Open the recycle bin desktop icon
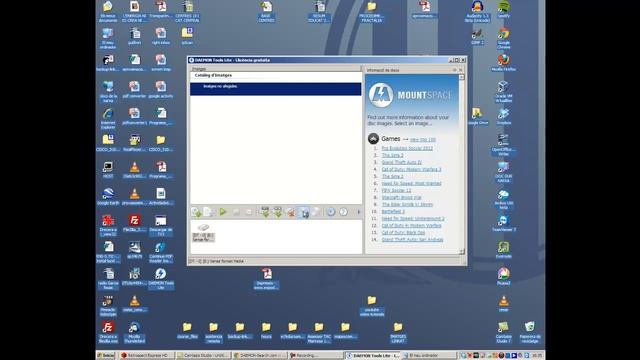640x360 pixels. coord(530,332)
